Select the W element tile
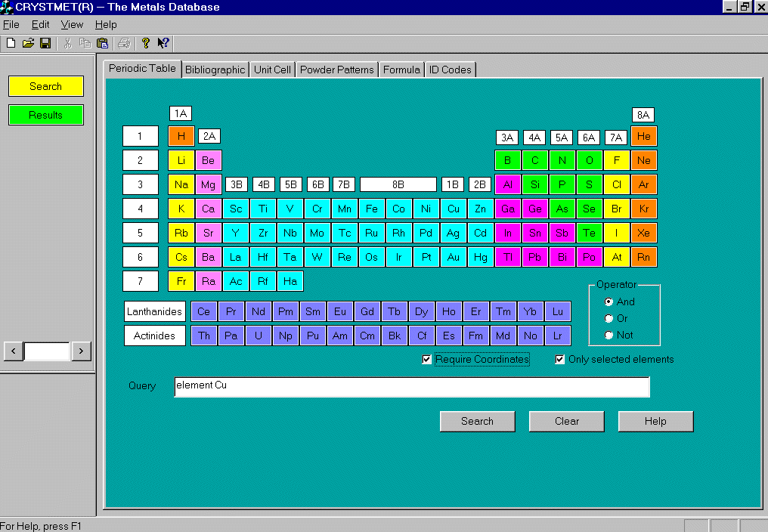This screenshot has height=532, width=768. 317,257
